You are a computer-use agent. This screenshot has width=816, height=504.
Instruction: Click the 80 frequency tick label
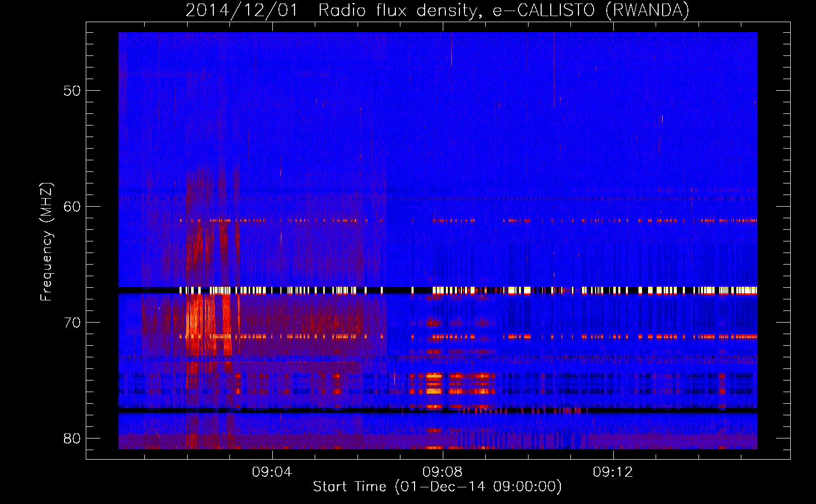pyautogui.click(x=72, y=438)
